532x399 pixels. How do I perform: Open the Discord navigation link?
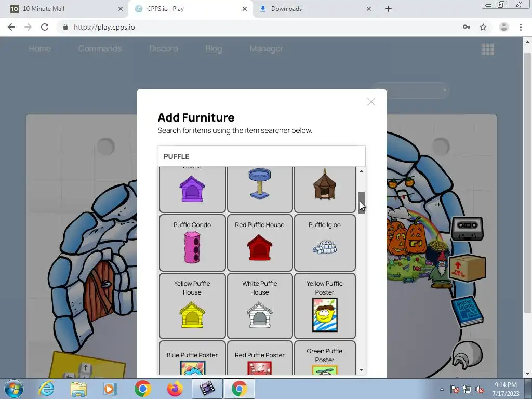(163, 49)
